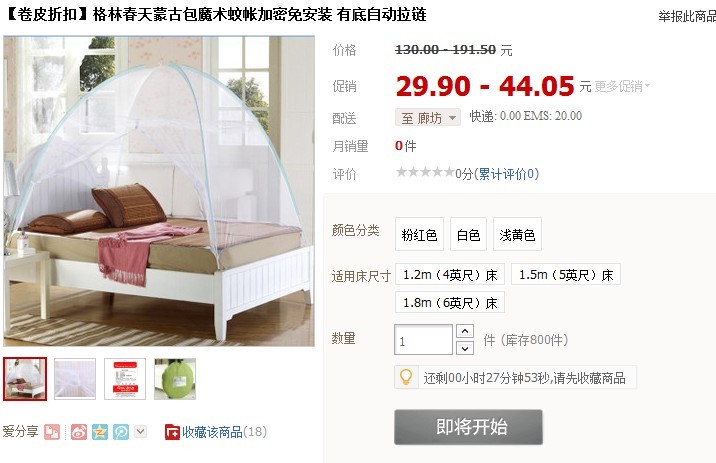Decrease quantity with the down arrow
The width and height of the screenshot is (716, 463).
click(x=465, y=348)
